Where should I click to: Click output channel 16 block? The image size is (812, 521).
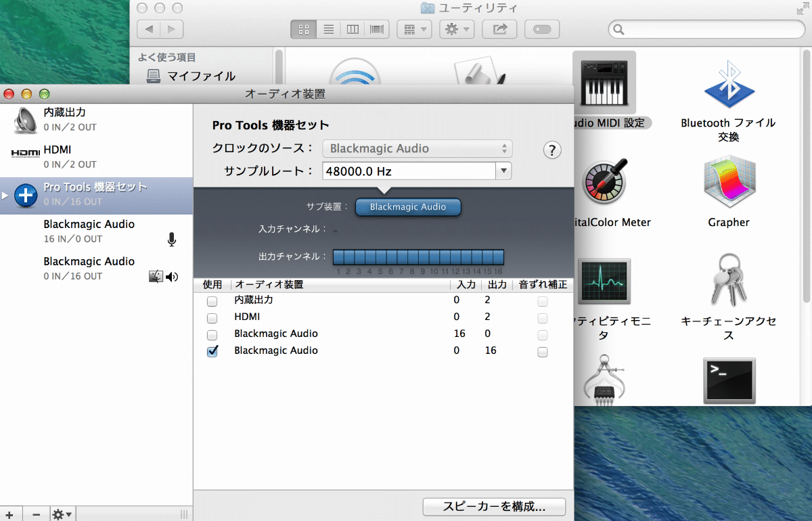[x=499, y=257]
